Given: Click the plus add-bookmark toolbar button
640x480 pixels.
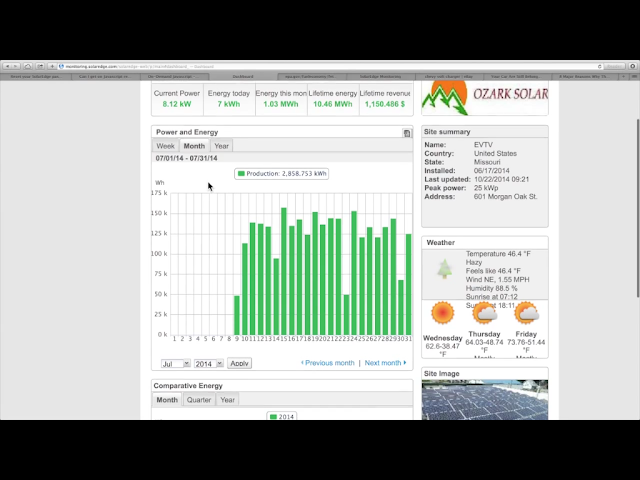Looking at the screenshot, I should tap(52, 66).
